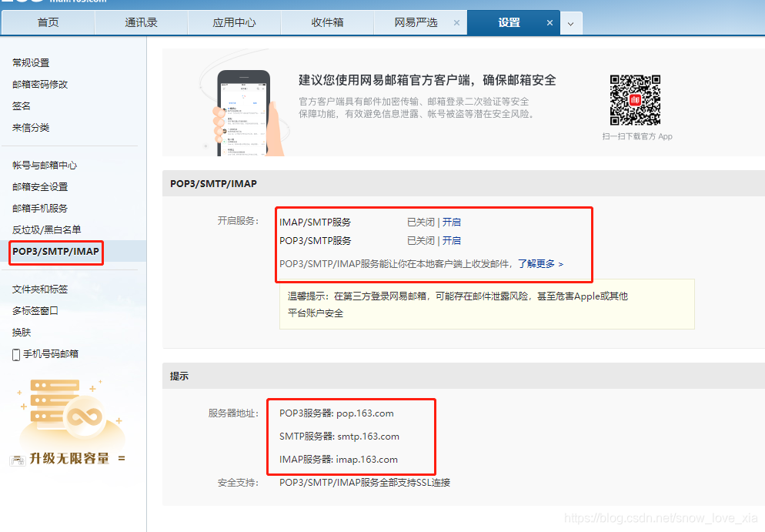Click the POP3/SMTP服务 label
The image size is (765, 532).
316,241
